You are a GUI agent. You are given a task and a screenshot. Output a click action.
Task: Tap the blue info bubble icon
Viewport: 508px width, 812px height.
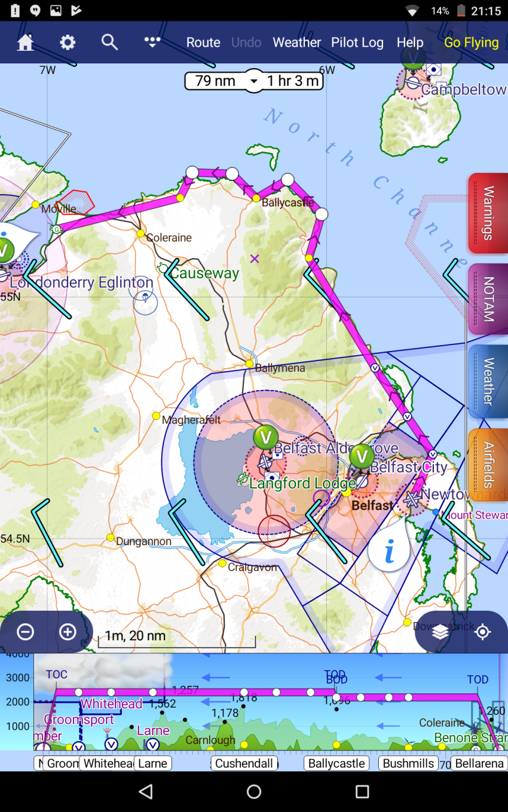point(389,550)
